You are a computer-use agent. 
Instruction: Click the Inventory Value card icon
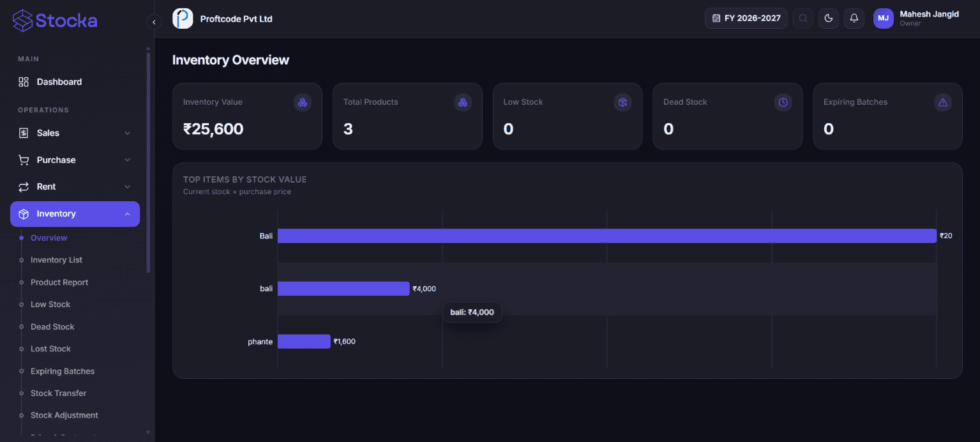[303, 102]
